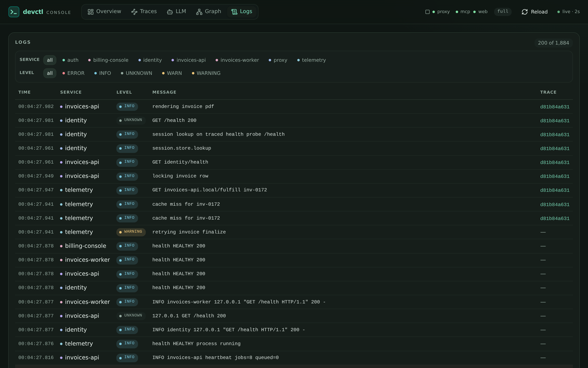The image size is (588, 368).
Task: Filter logs by invoices-worker service chip
Action: (x=237, y=60)
